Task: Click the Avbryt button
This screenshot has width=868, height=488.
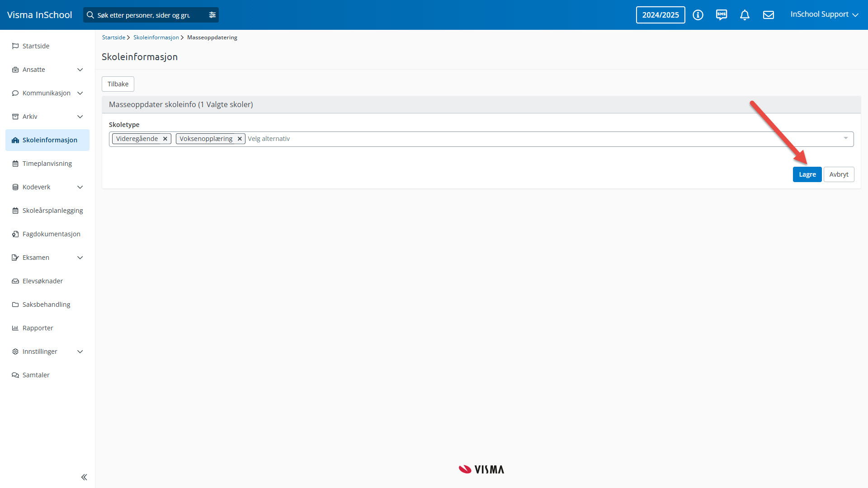Action: (x=839, y=174)
